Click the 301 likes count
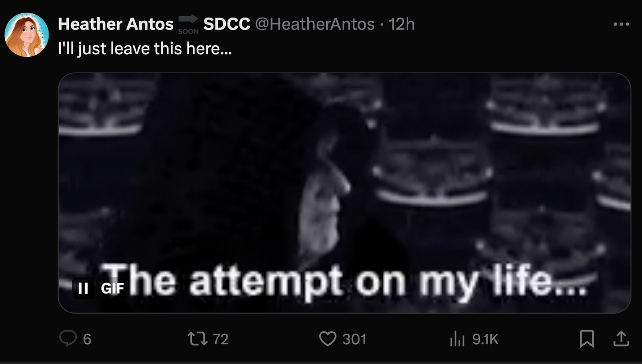Screen dimensions: 642x364 click(354, 339)
